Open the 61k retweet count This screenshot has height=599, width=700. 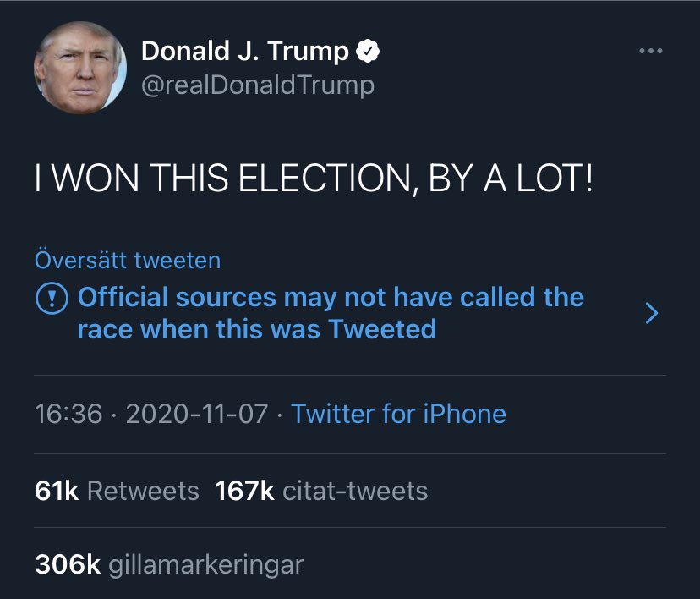57,491
